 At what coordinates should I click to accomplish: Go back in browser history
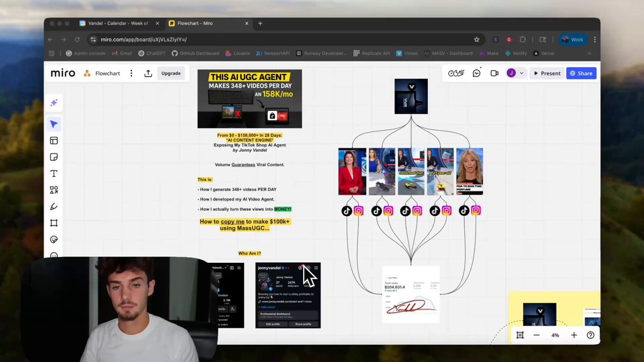pos(50,39)
